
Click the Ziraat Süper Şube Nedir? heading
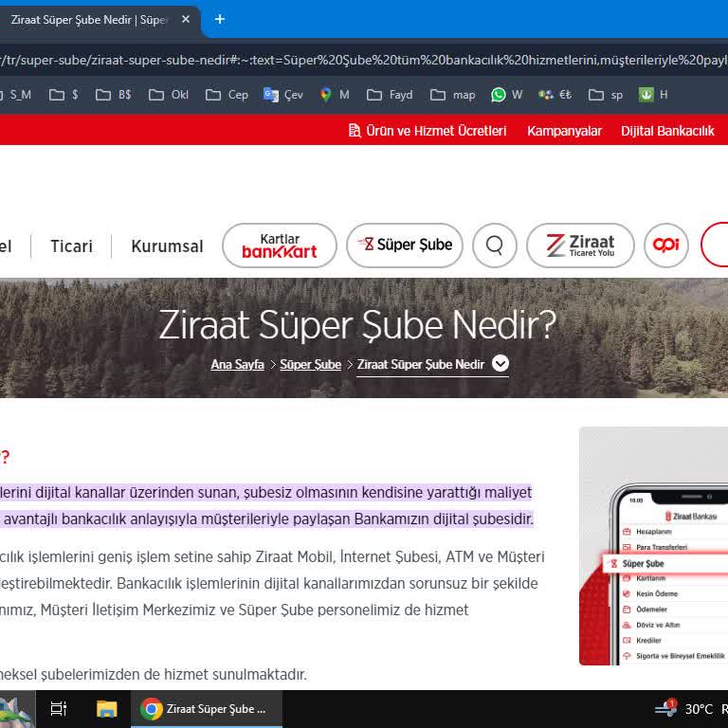click(x=357, y=325)
